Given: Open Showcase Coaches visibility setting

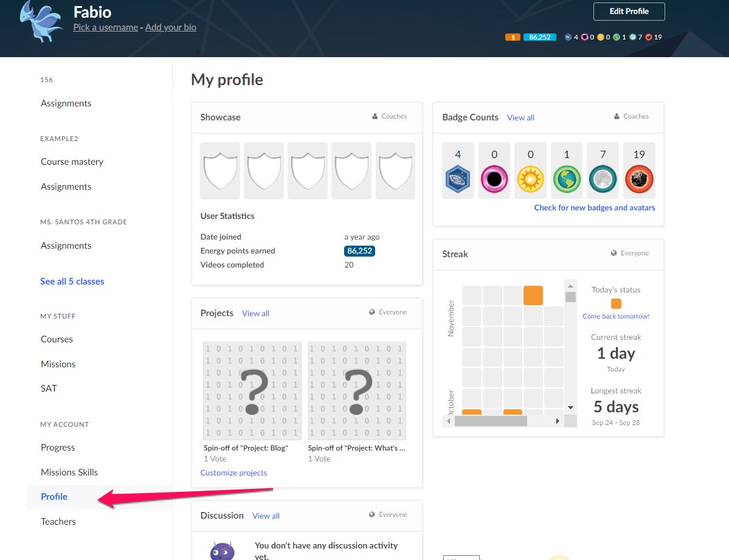Looking at the screenshot, I should pos(389,116).
